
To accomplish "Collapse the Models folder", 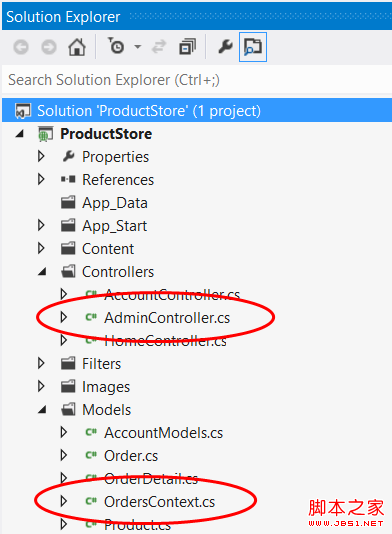I will click(42, 409).
